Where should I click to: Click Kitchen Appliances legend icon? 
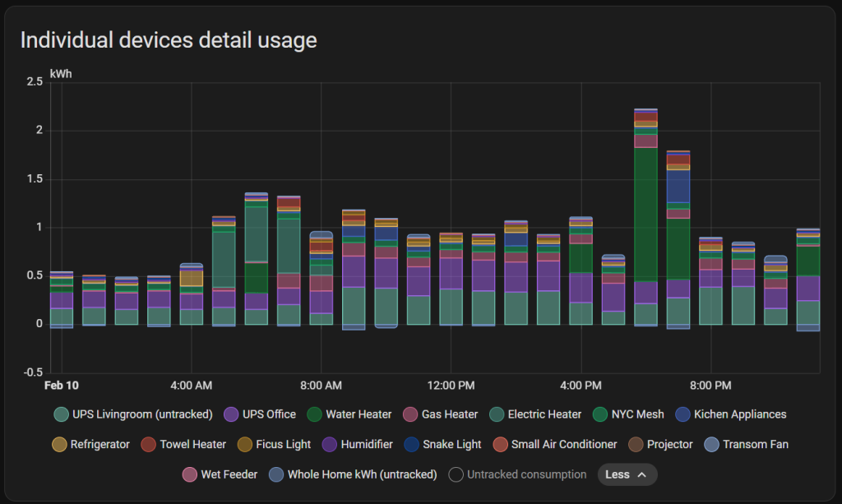click(x=684, y=414)
